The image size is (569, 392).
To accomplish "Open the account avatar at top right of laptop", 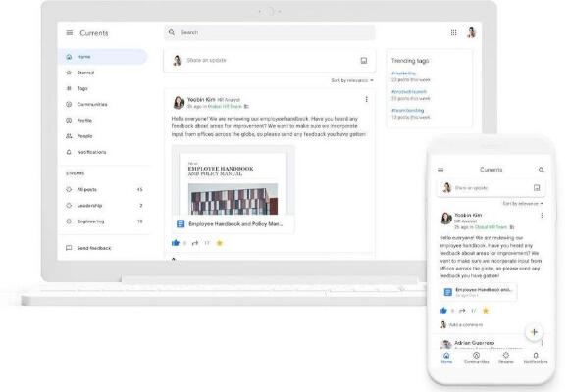I will click(471, 32).
